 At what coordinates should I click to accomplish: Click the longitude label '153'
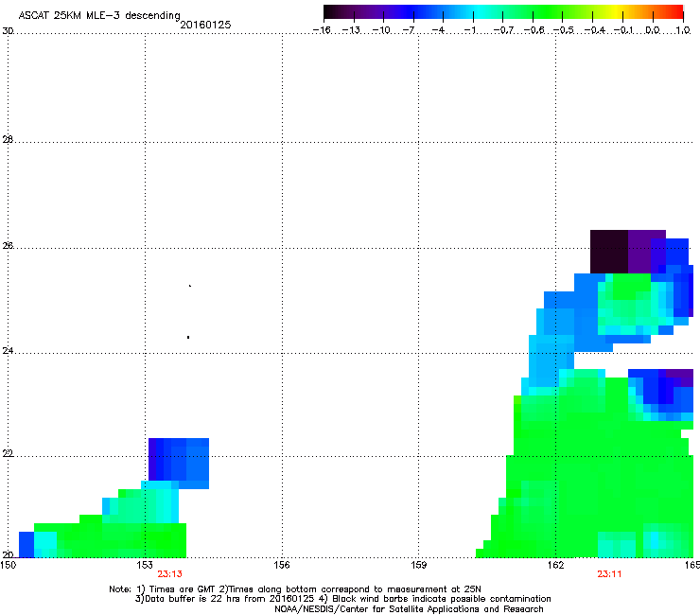tap(145, 565)
